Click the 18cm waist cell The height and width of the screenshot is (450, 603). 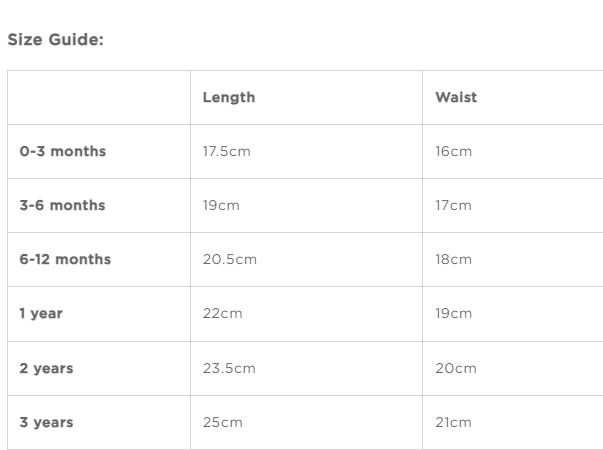pos(453,259)
